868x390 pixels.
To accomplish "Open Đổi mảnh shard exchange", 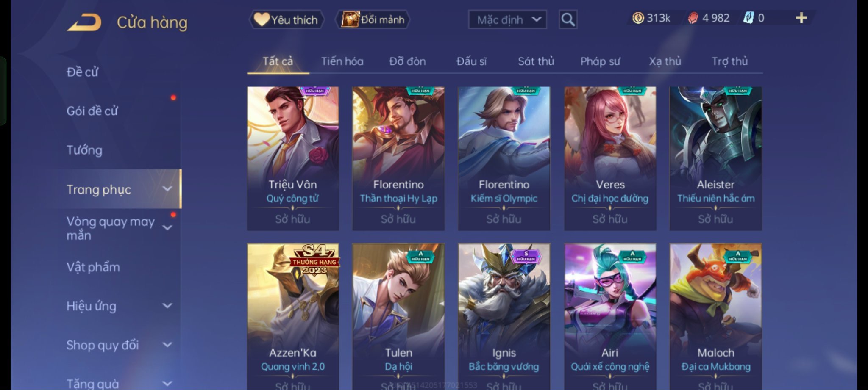I will [x=373, y=19].
